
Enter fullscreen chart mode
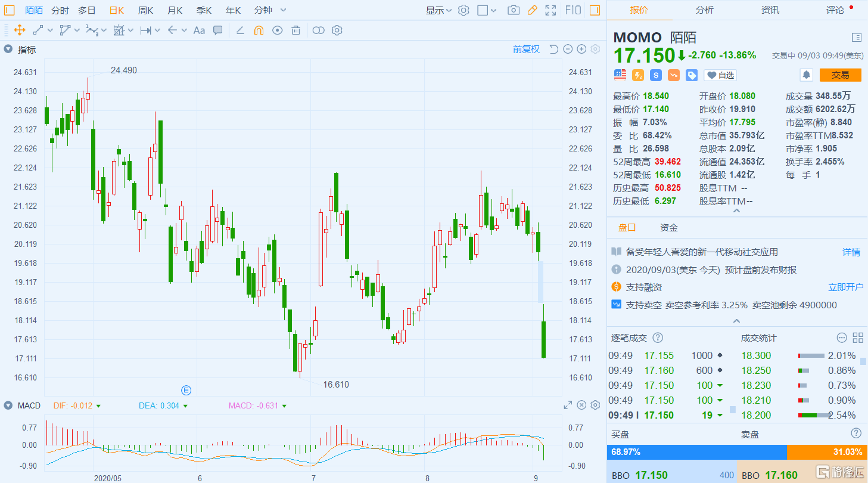551,10
